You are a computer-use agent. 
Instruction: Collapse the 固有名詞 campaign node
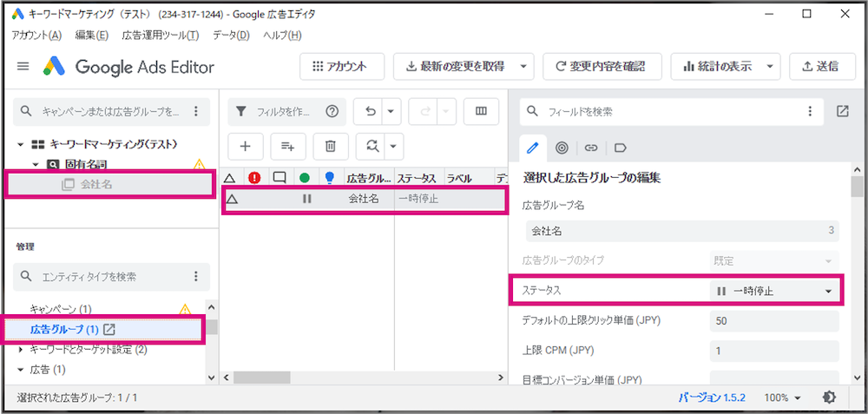point(36,164)
